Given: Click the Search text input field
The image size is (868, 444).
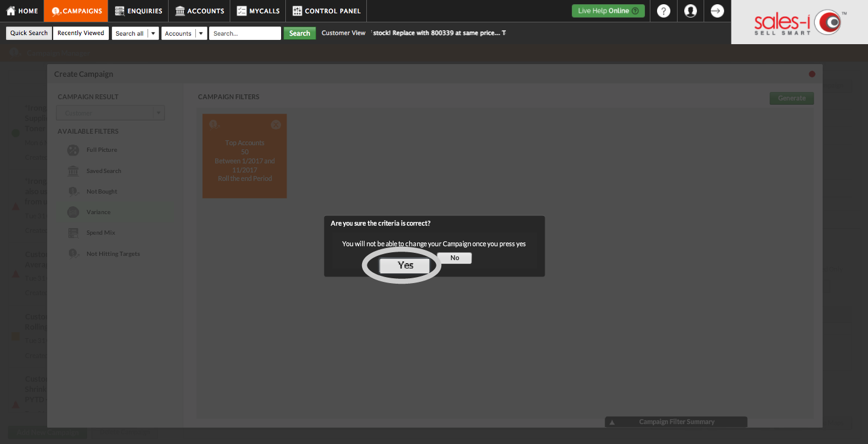Looking at the screenshot, I should 245,33.
